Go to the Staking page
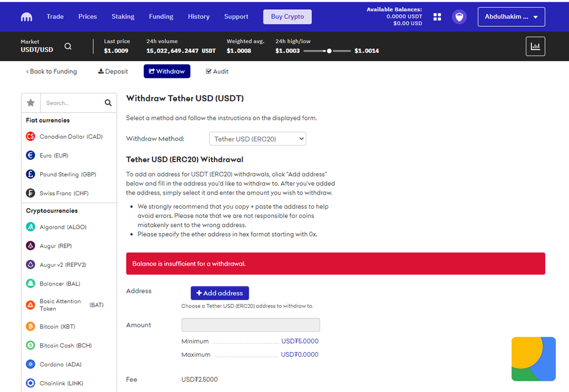Viewport: 569px width, 392px height. [123, 16]
